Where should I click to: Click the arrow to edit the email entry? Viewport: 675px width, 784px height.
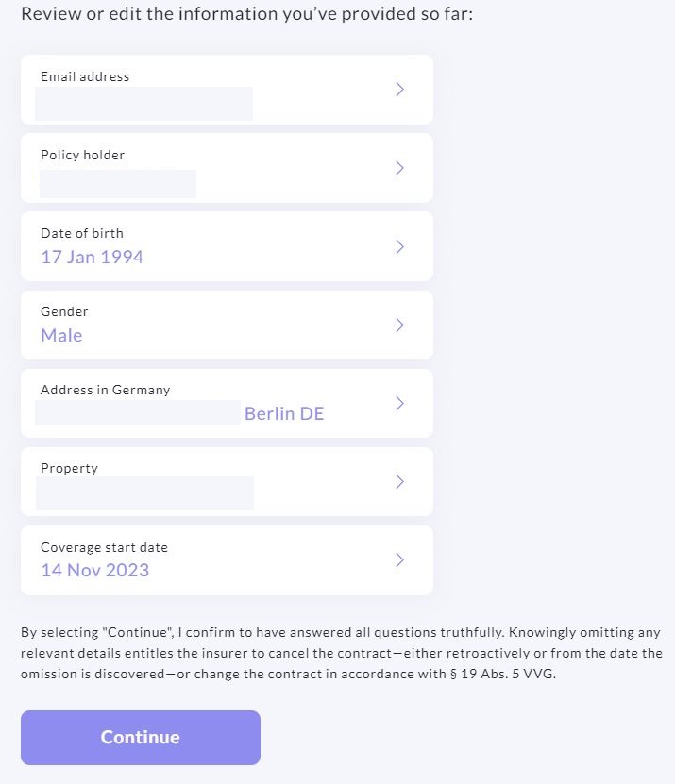[398, 90]
